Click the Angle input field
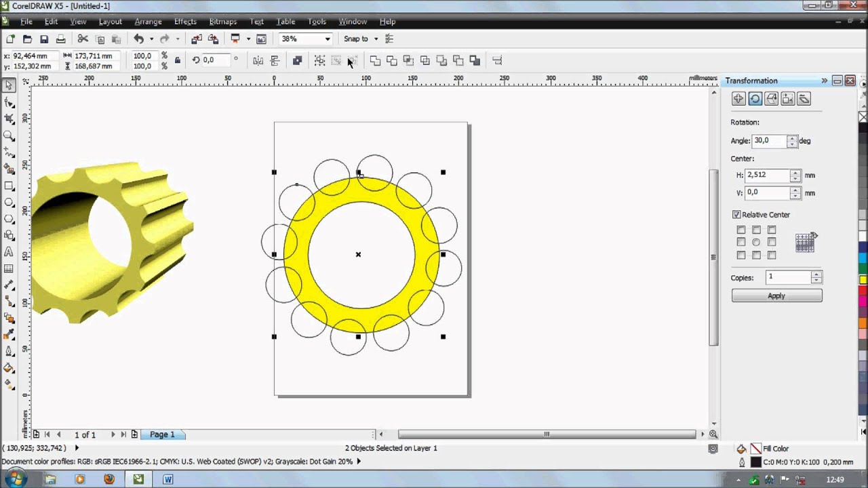This screenshot has width=868, height=488. [x=769, y=141]
